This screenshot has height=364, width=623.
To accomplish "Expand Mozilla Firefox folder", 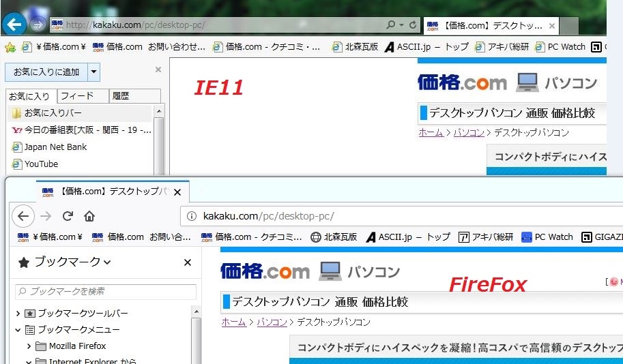I will point(29,346).
